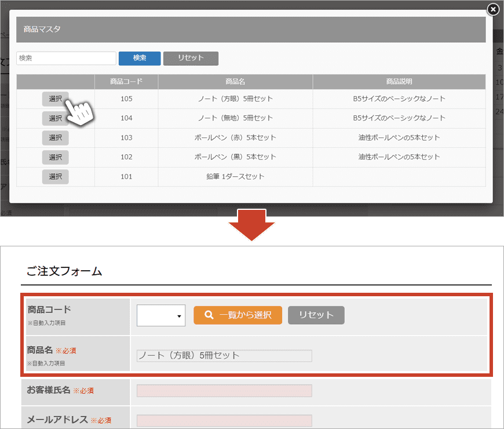
Task: Click the お客様氏名 input field
Action: tap(224, 391)
